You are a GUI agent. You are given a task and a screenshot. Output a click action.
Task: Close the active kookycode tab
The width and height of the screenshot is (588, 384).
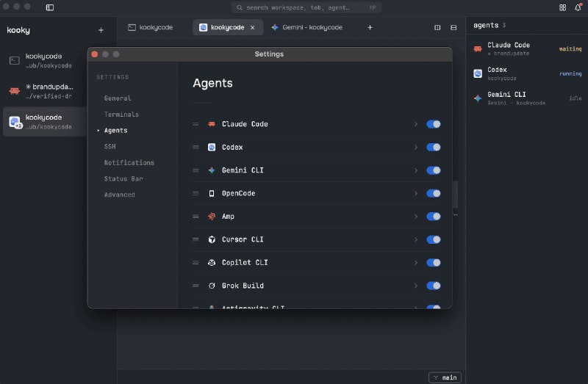[x=252, y=27]
